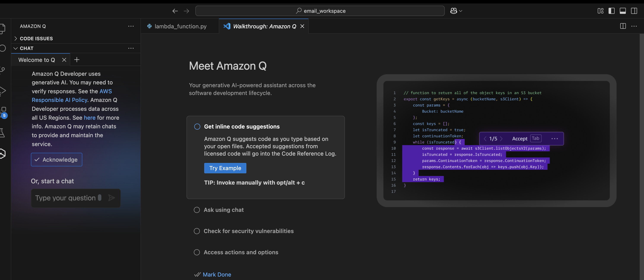Click the Try Example button

point(225,168)
